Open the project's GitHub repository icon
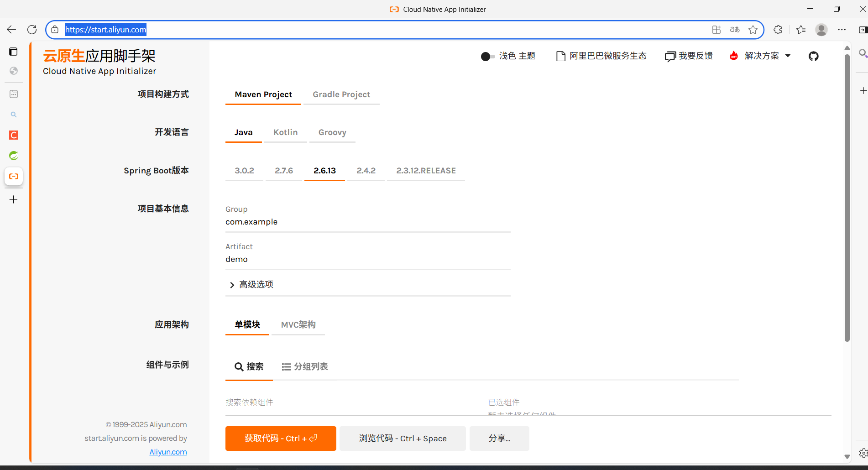 point(813,56)
